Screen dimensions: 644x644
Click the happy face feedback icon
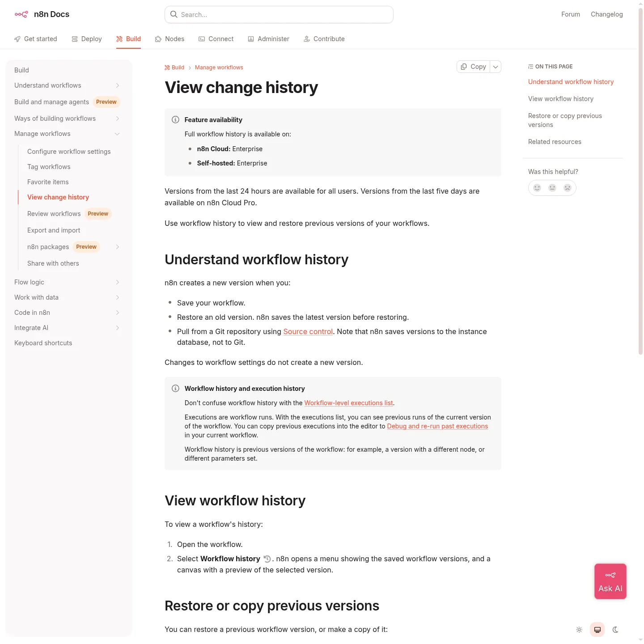[x=537, y=188]
